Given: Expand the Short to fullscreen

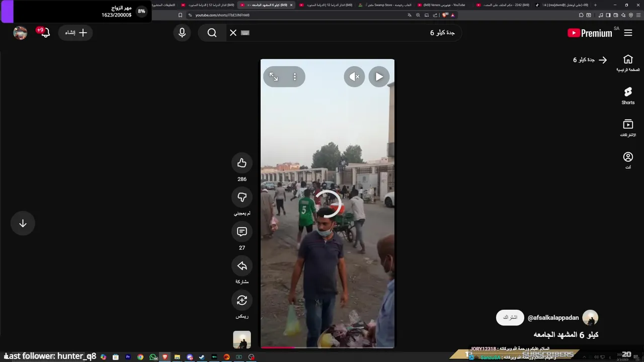Looking at the screenshot, I should pyautogui.click(x=274, y=77).
